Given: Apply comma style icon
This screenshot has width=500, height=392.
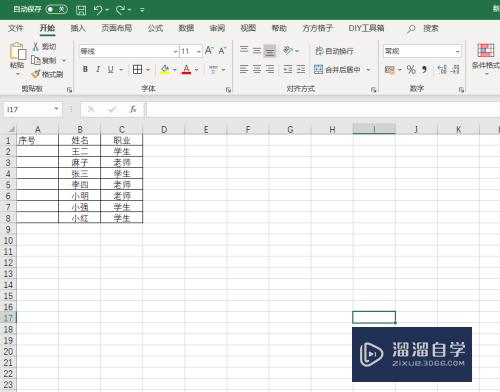Looking at the screenshot, I should (x=424, y=69).
